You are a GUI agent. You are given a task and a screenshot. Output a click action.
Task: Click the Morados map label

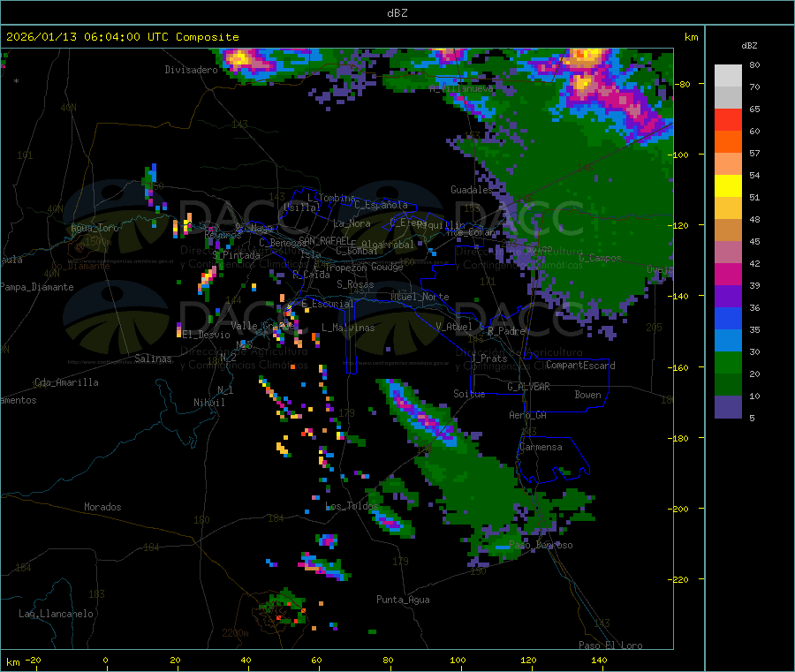[102, 507]
